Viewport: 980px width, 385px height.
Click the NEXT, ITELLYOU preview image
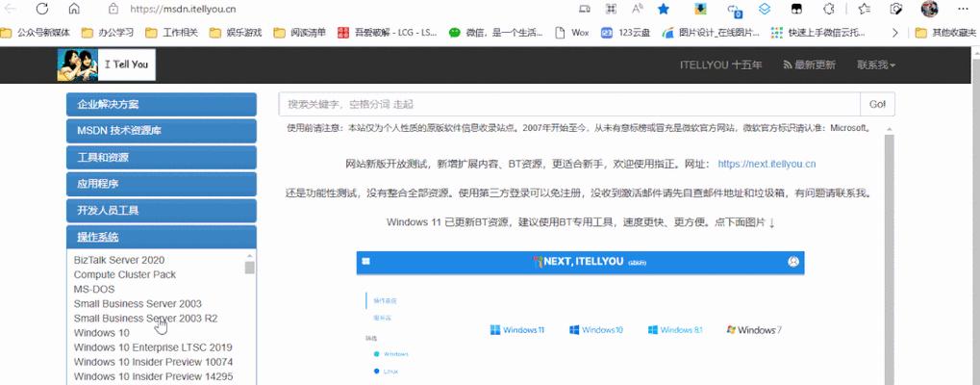coord(580,318)
